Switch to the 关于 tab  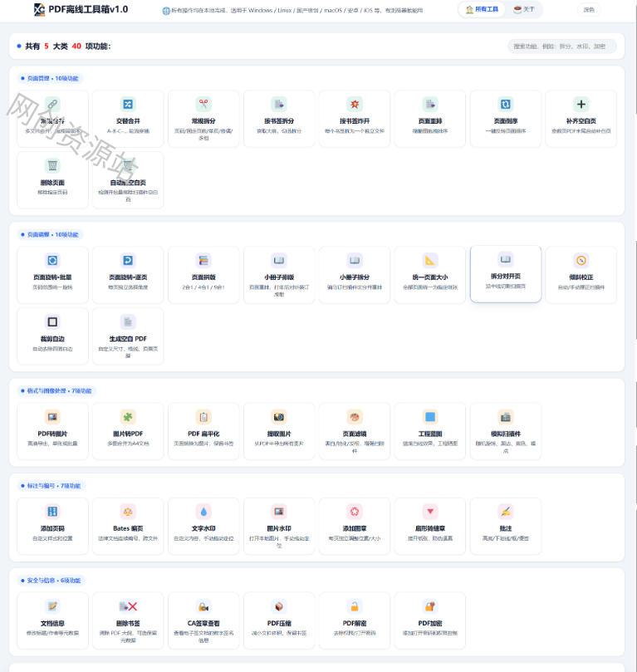(524, 9)
